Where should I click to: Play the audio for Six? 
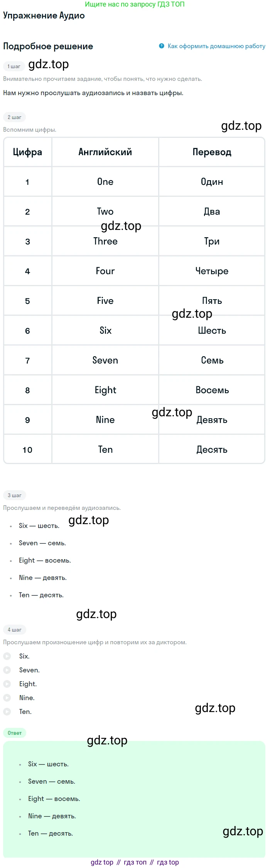7,656
